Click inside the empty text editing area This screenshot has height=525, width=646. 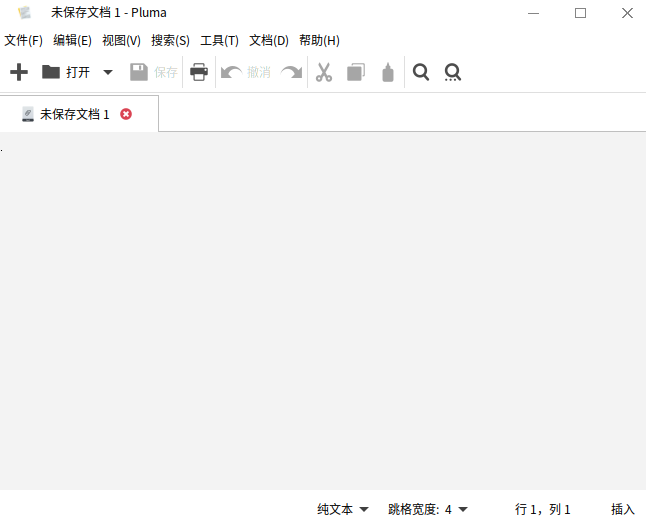[322, 310]
